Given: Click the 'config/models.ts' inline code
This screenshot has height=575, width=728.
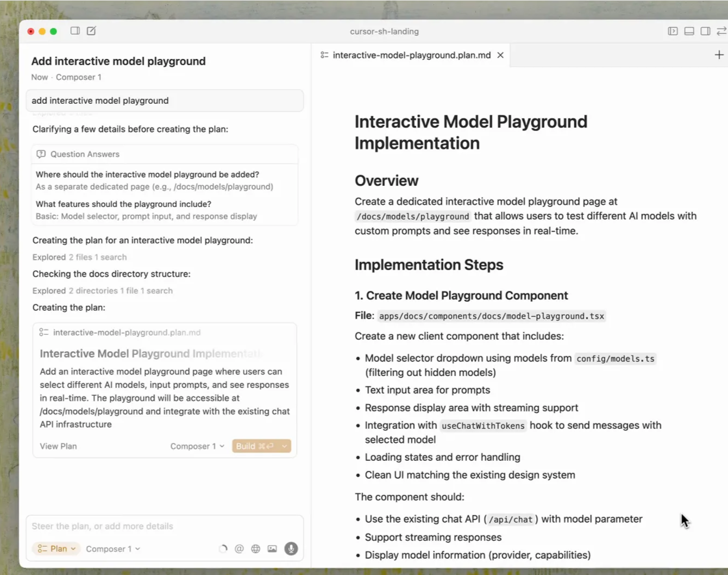Looking at the screenshot, I should pos(615,359).
